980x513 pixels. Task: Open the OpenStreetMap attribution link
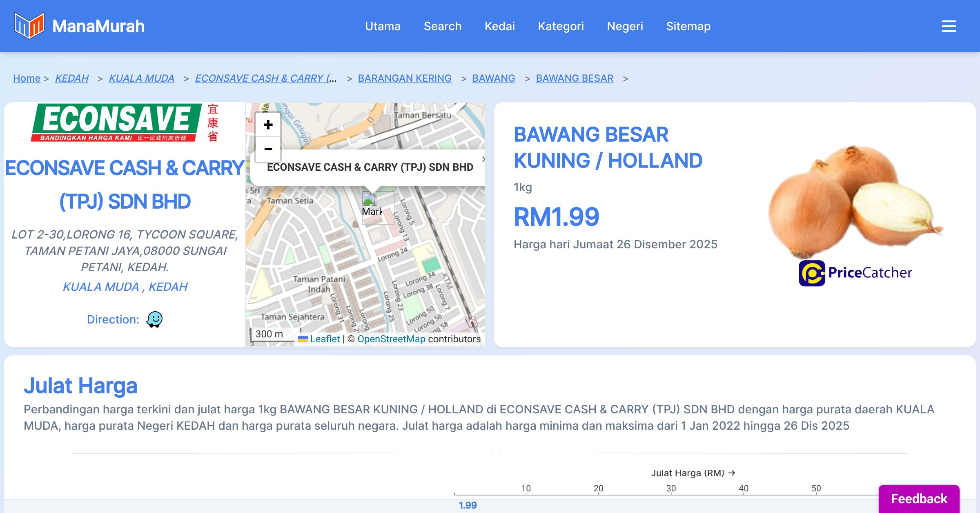click(x=391, y=339)
